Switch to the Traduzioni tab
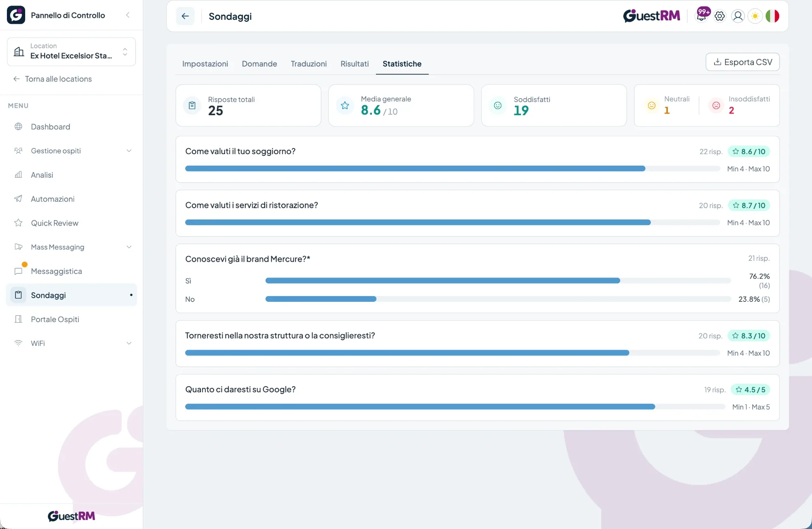 (x=309, y=64)
